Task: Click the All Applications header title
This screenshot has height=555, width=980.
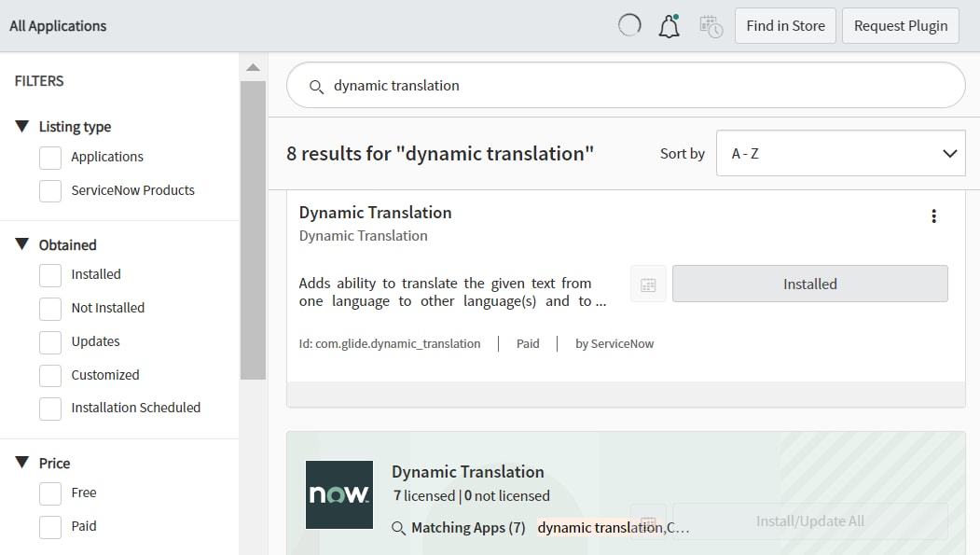Action: pos(58,26)
